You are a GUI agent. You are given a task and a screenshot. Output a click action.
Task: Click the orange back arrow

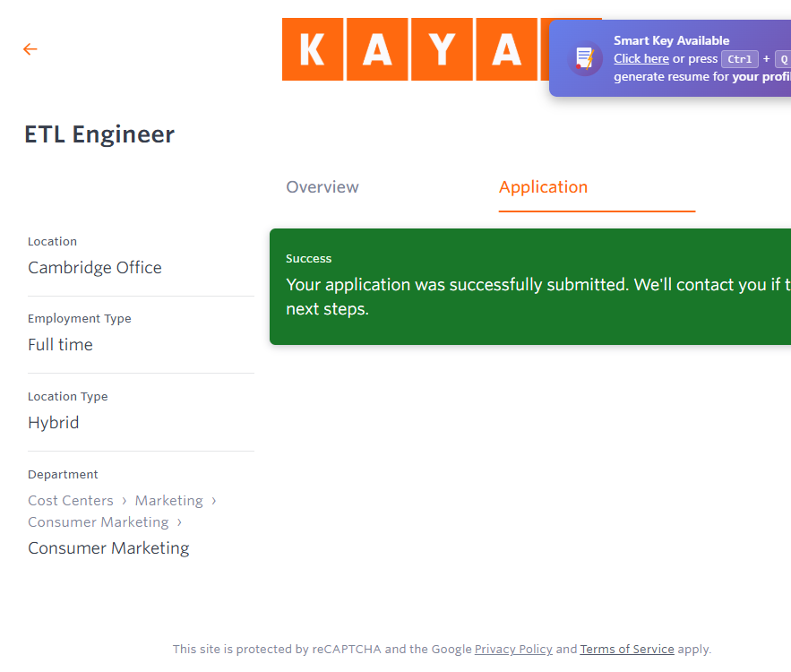click(30, 49)
